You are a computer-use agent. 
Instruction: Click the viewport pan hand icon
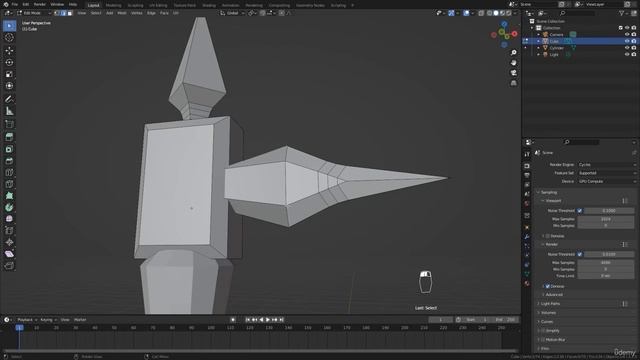(513, 63)
